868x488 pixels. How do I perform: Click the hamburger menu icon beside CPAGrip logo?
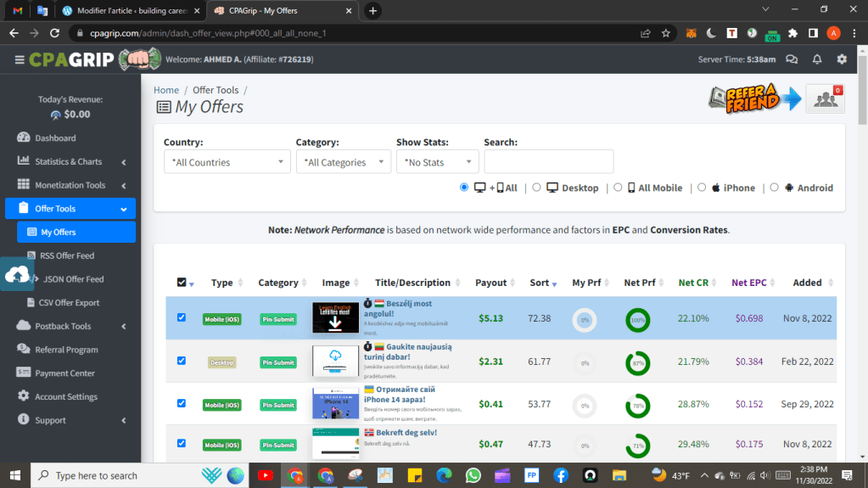(19, 59)
